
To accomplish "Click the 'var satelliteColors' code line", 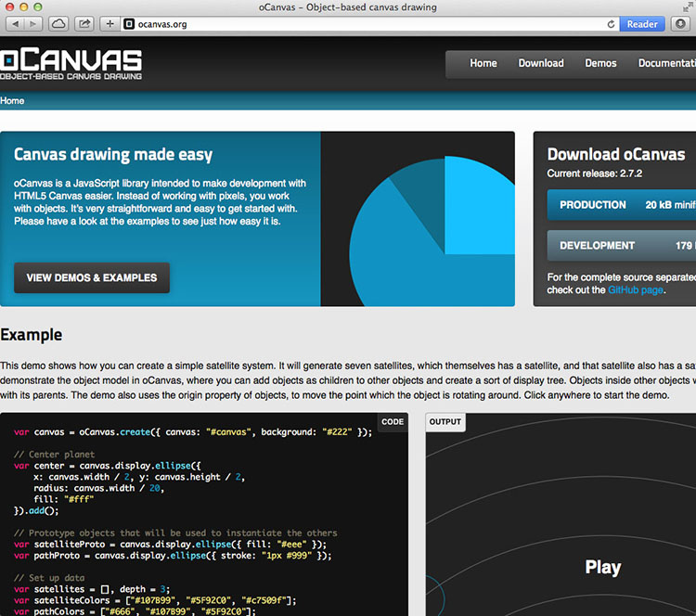I will pyautogui.click(x=155, y=600).
